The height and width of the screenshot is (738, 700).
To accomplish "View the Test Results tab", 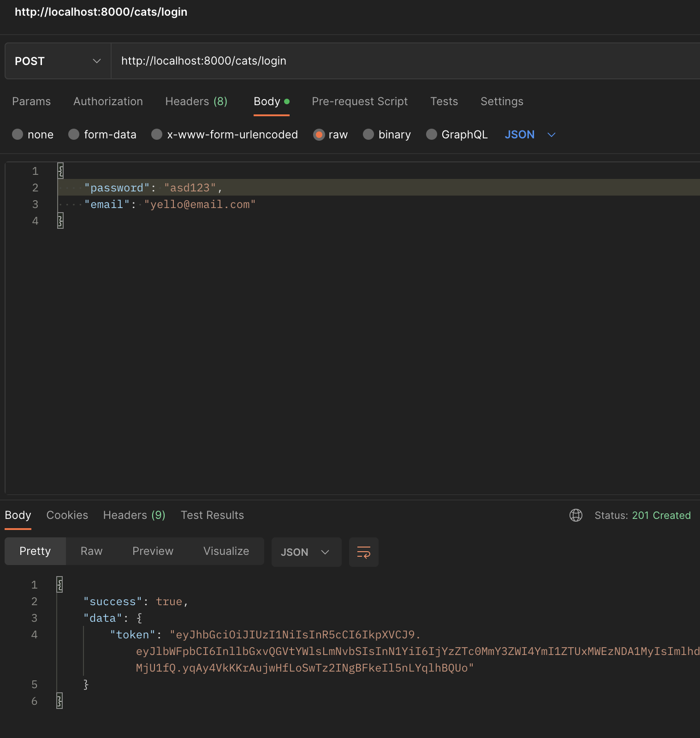I will click(212, 515).
